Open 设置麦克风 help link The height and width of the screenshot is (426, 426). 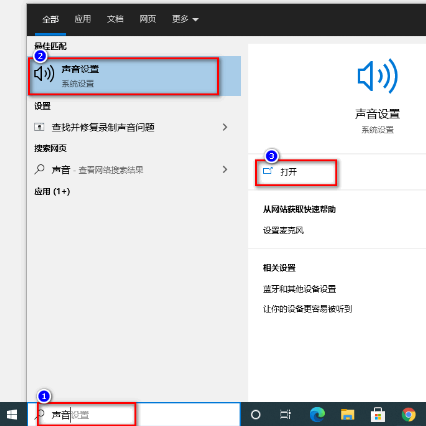pyautogui.click(x=283, y=230)
